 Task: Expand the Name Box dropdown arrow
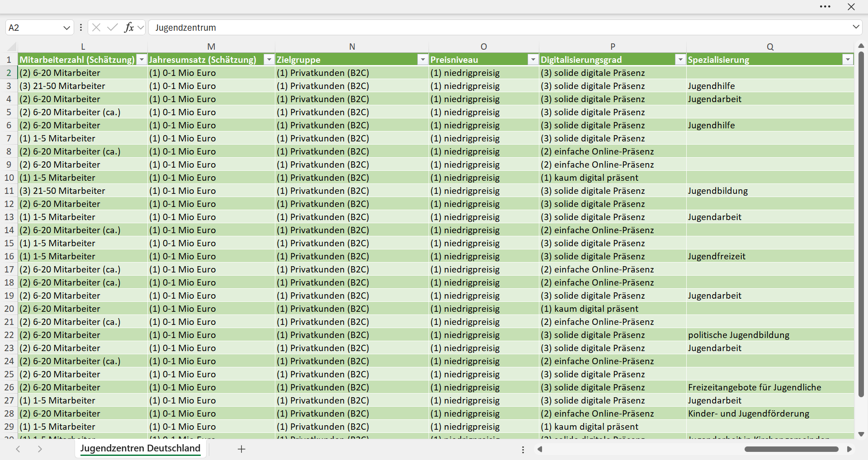pos(66,28)
